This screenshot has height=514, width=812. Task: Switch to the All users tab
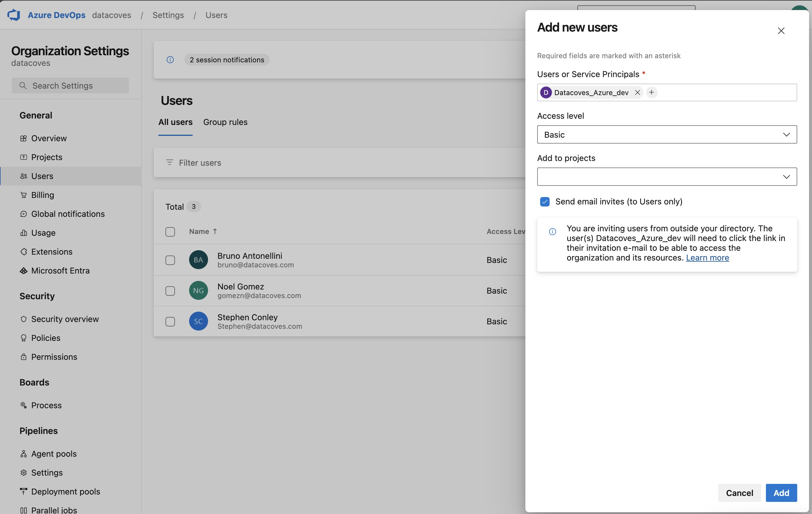175,122
